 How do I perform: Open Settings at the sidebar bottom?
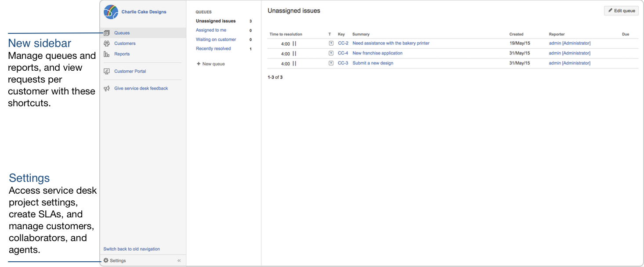(x=118, y=260)
